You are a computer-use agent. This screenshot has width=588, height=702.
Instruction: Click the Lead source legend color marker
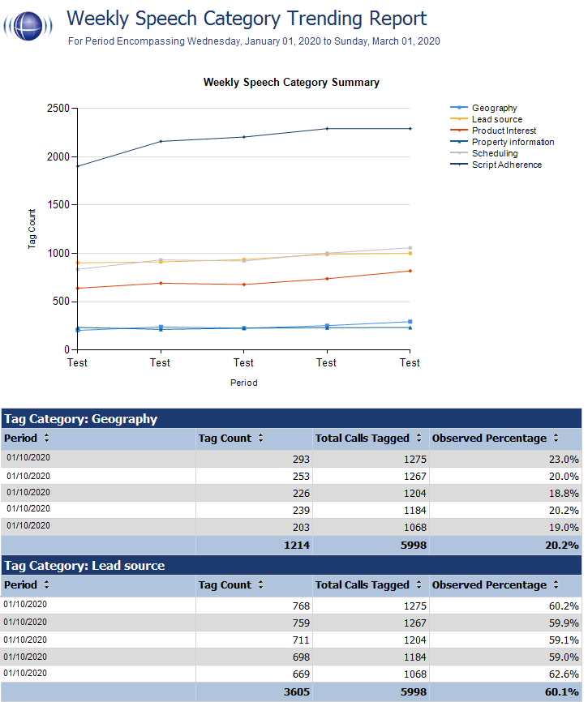tap(459, 119)
